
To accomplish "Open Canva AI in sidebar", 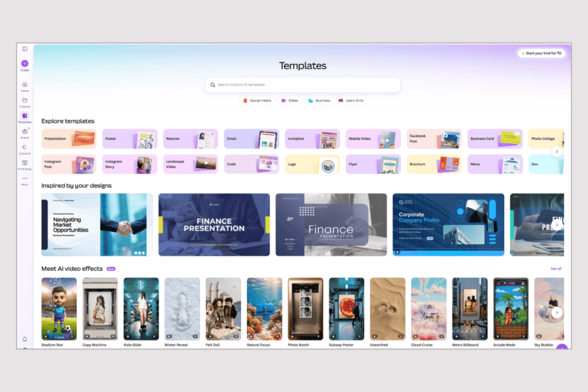I will tap(25, 149).
